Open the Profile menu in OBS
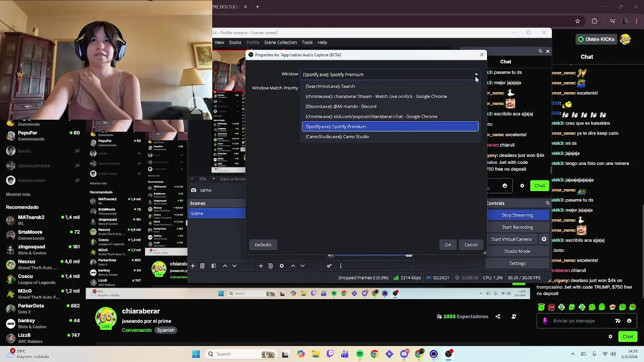 coord(253,42)
